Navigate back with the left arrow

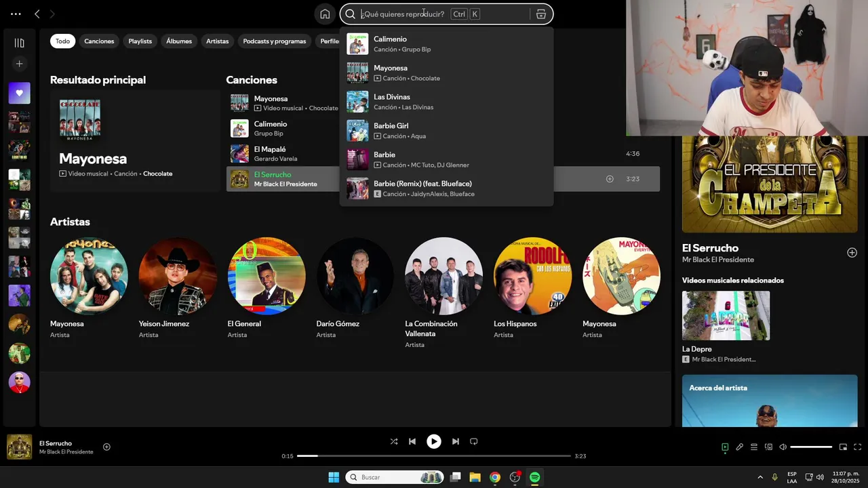tap(37, 14)
